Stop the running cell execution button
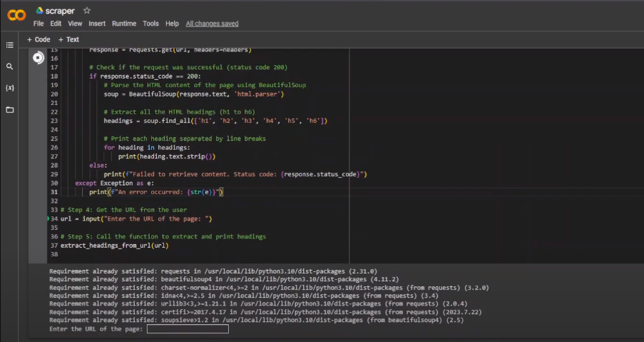 39,58
